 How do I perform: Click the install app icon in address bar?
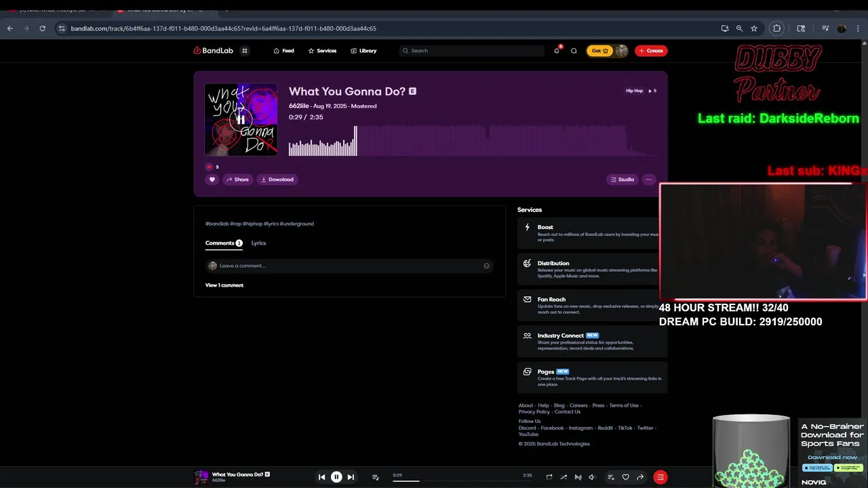725,28
